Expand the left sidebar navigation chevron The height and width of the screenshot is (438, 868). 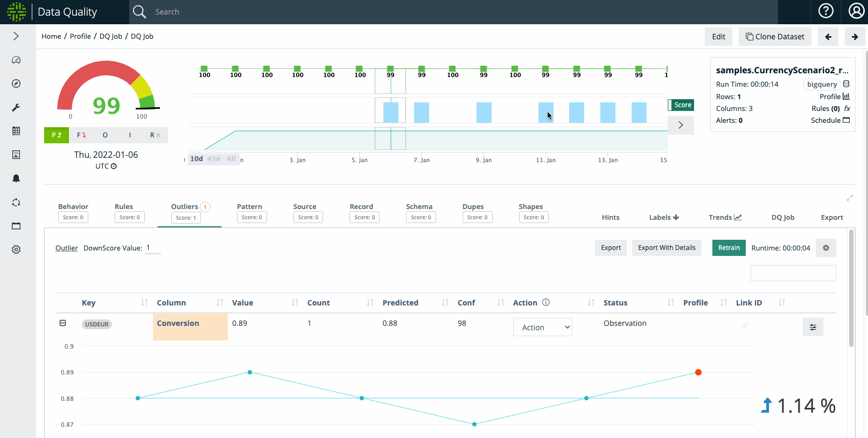16,36
